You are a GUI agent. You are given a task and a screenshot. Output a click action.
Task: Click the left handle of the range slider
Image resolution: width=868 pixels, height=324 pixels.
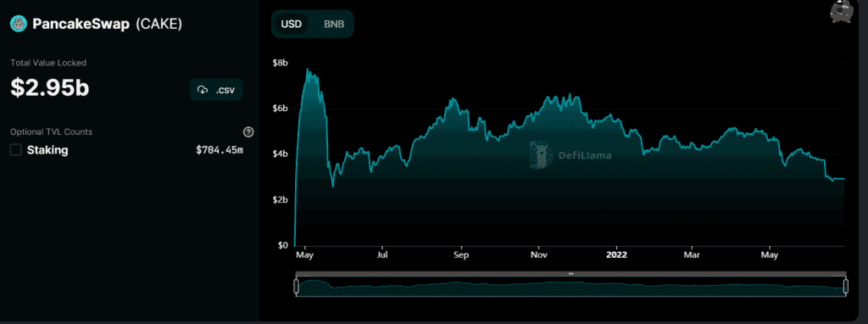(x=296, y=287)
